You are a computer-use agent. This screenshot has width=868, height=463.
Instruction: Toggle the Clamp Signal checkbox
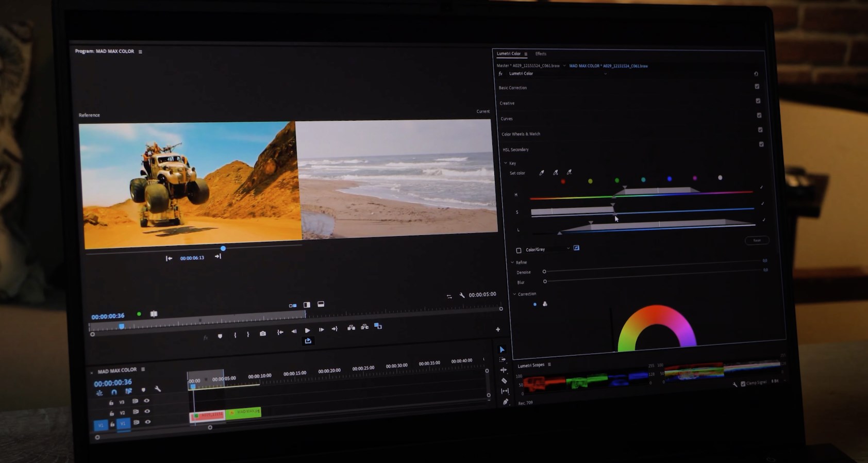tap(743, 384)
